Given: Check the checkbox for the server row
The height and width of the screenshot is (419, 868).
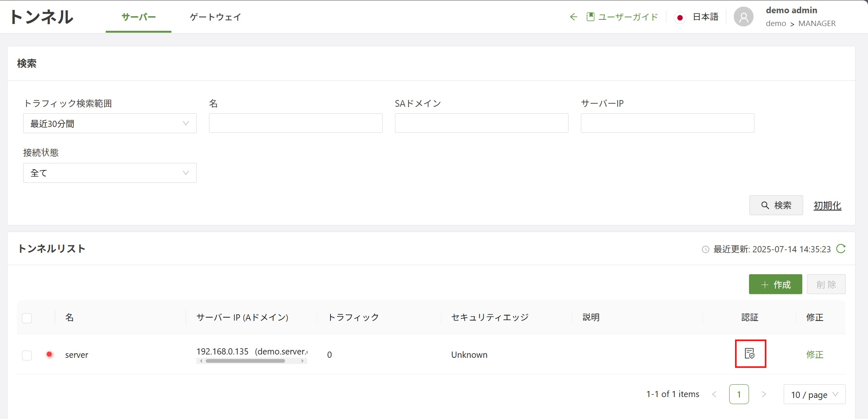Looking at the screenshot, I should pos(27,355).
